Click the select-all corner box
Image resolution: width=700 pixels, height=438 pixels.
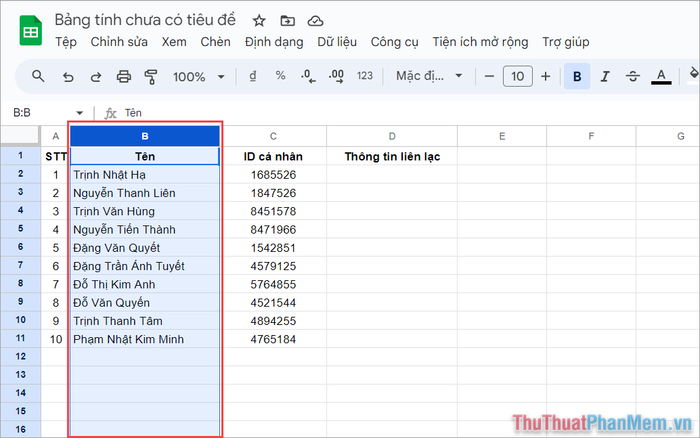pyautogui.click(x=20, y=135)
